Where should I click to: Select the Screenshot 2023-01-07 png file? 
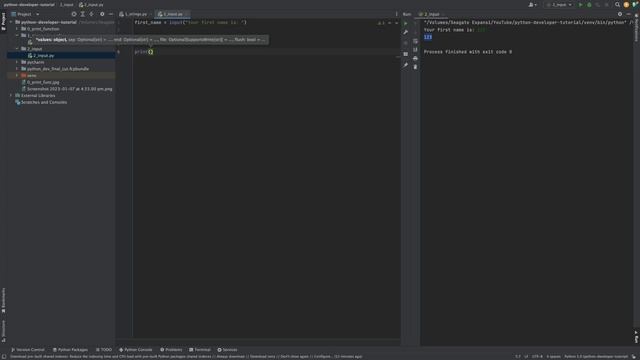[x=67, y=89]
